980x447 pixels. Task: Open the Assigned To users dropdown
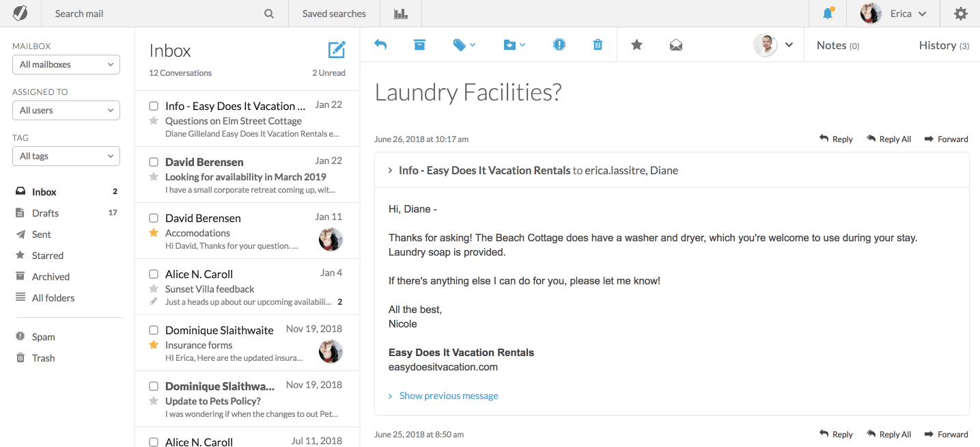point(66,110)
